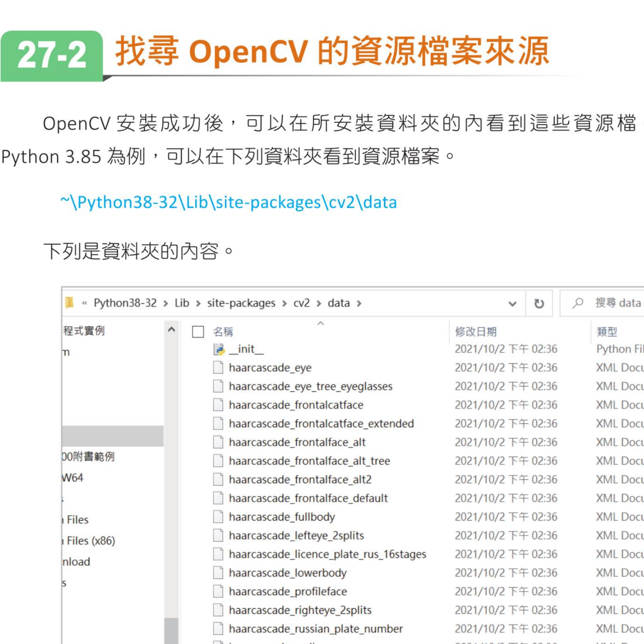Navigate to Lib in breadcrumb

[x=182, y=303]
